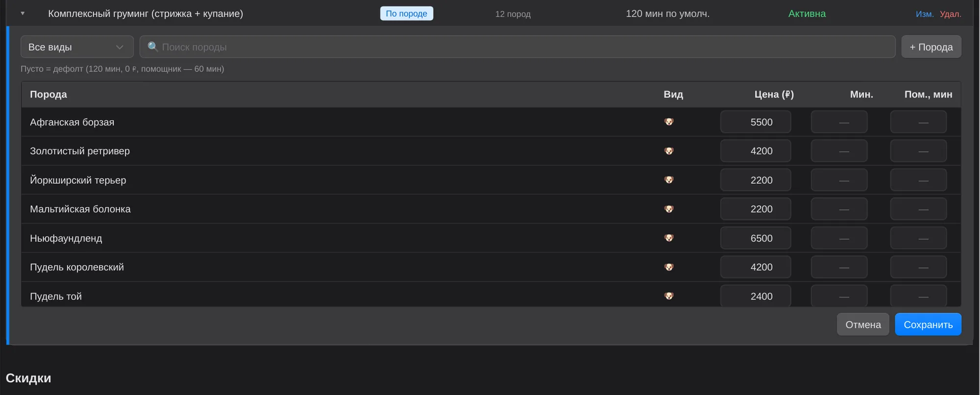
Task: Set minutes field for Йоркширский терьер
Action: (839, 180)
